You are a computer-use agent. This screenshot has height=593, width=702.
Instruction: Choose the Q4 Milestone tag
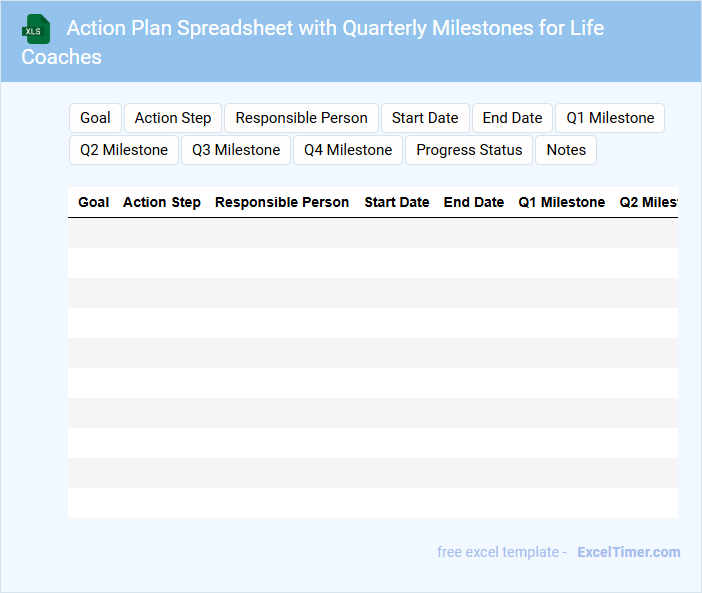pos(348,150)
